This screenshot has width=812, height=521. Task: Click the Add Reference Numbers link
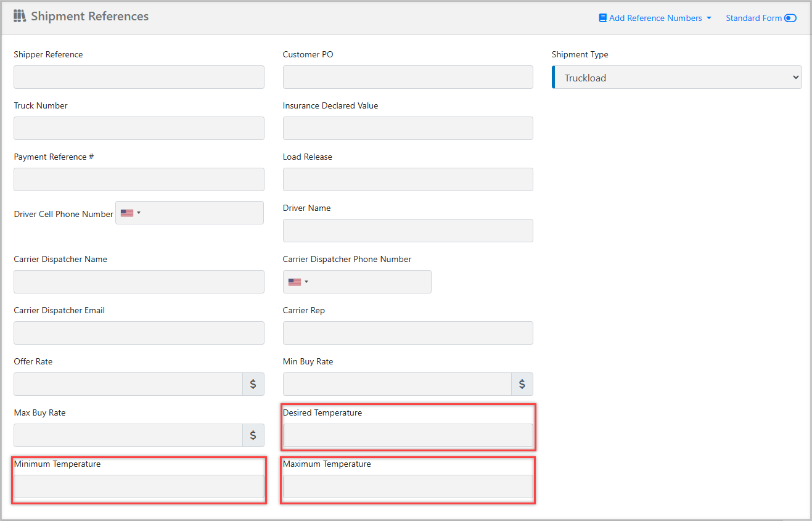tap(655, 18)
